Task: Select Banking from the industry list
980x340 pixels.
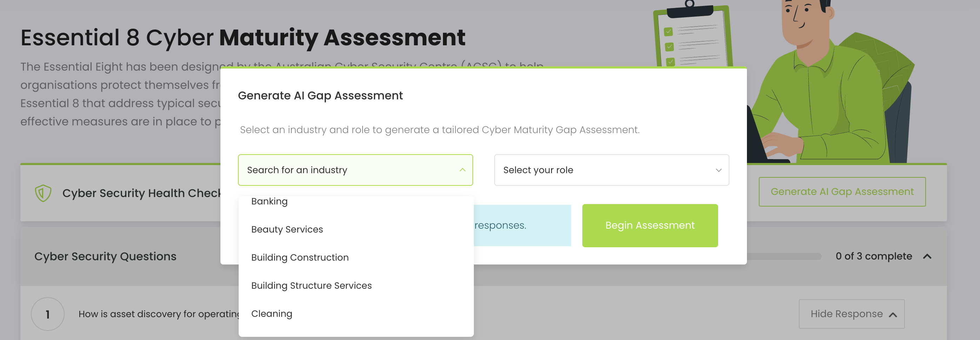Action: 269,201
